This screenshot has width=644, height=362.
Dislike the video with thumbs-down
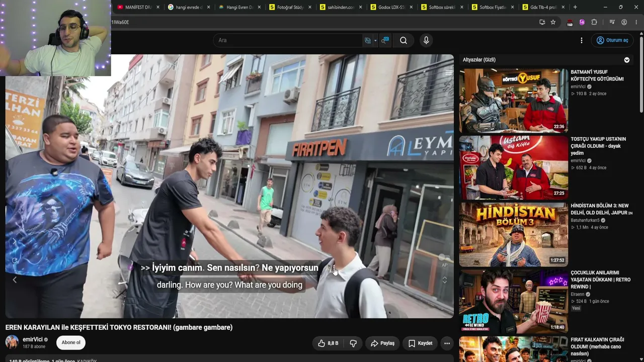coord(353,343)
